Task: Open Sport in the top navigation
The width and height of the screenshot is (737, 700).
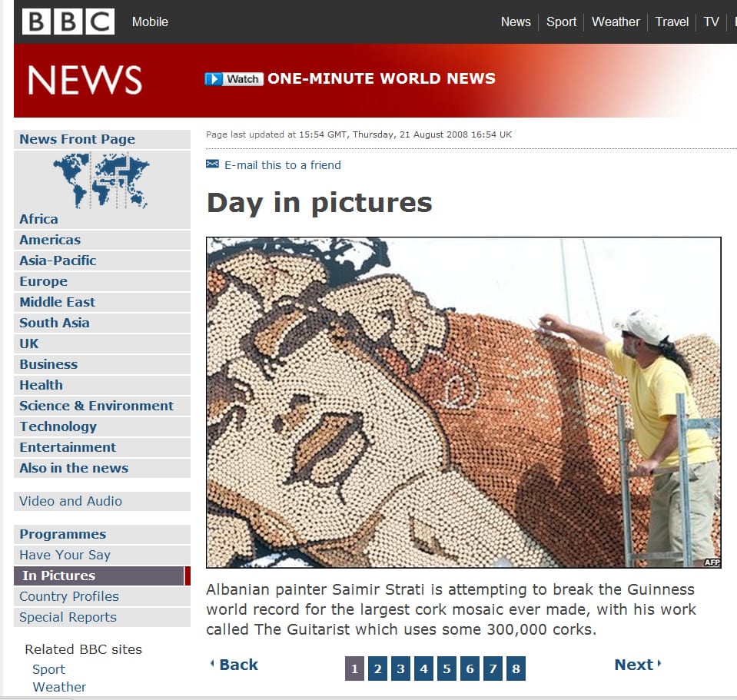Action: 561,22
